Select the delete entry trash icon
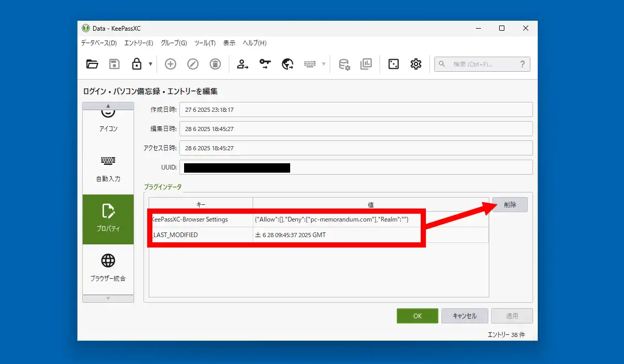The width and height of the screenshot is (624, 364). pyautogui.click(x=215, y=64)
